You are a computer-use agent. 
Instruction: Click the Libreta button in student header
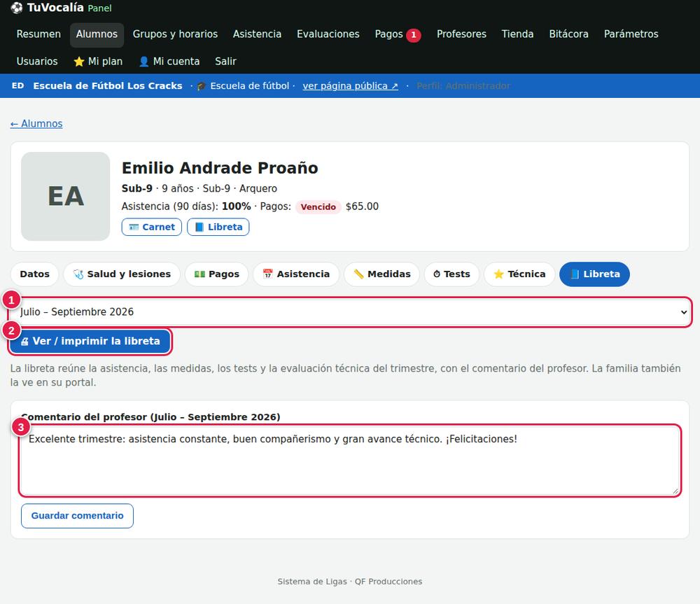coord(218,227)
